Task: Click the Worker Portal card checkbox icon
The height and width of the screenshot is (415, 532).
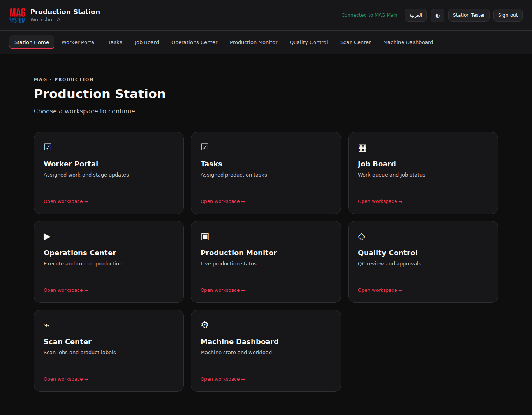Action: 48,147
